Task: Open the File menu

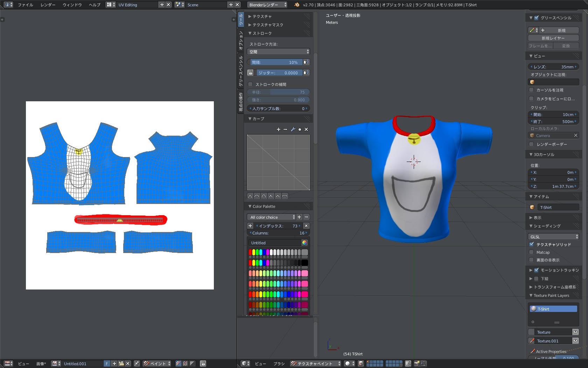Action: click(25, 5)
